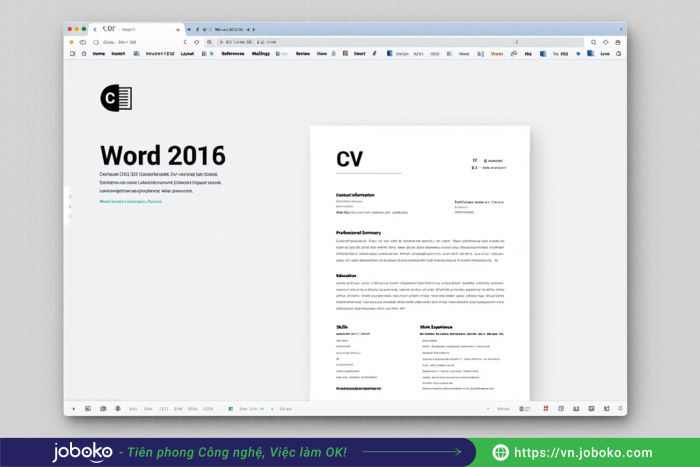Click the Contact Information heading in CV
The width and height of the screenshot is (700, 467).
[x=355, y=195]
